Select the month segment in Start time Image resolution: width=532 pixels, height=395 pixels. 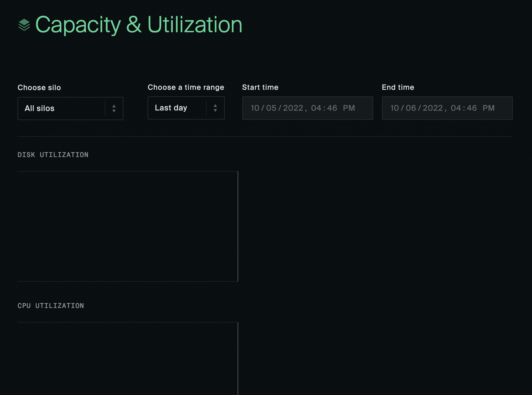pos(255,108)
